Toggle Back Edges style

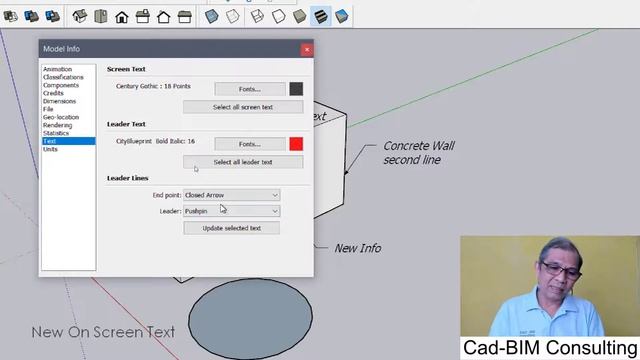[x=232, y=16]
